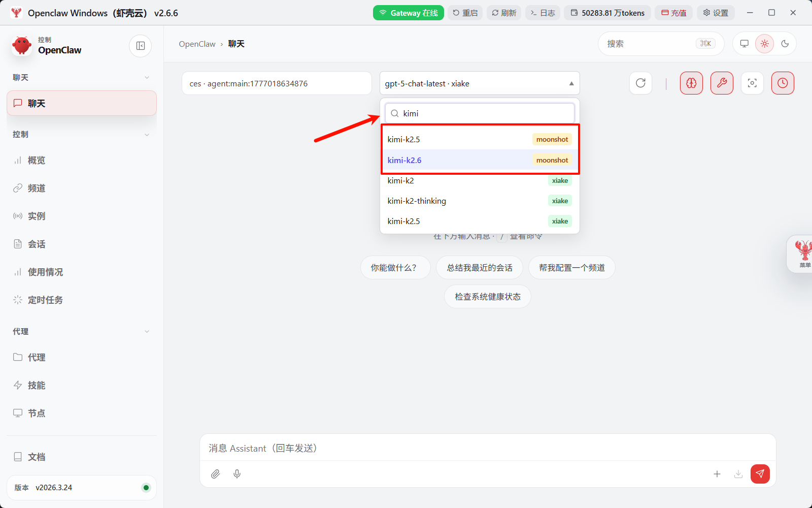Collapse the sidebar panel icon
812x508 pixels.
[x=141, y=46]
